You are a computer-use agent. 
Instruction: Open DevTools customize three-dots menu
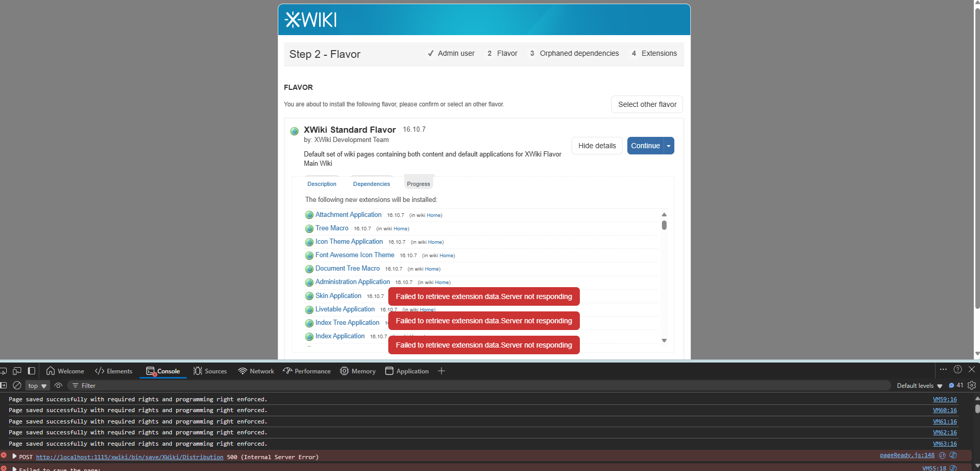[x=943, y=369]
